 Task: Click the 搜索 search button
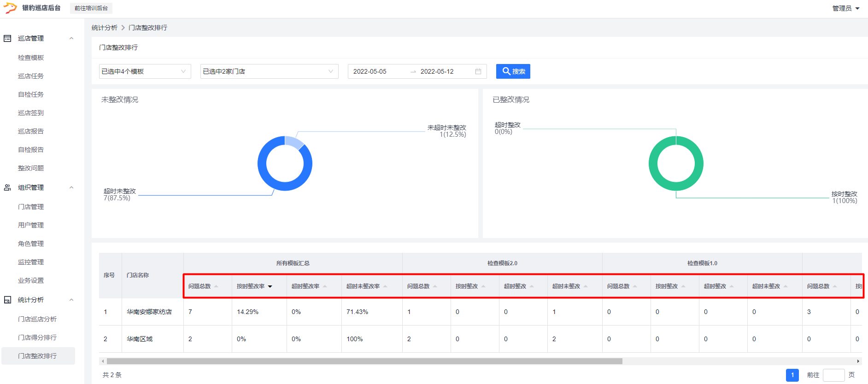[x=513, y=71]
